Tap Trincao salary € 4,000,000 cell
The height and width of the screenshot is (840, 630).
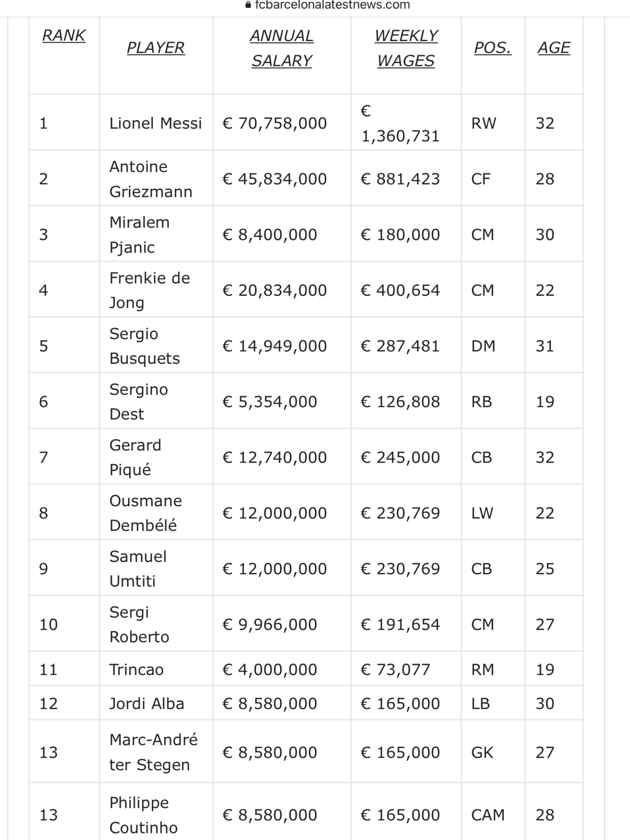coord(282,670)
